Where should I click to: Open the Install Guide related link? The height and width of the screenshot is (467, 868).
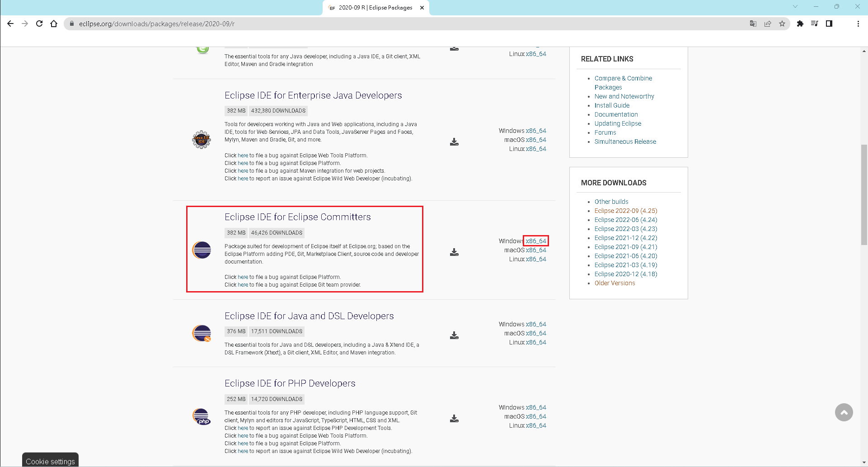tap(612, 105)
